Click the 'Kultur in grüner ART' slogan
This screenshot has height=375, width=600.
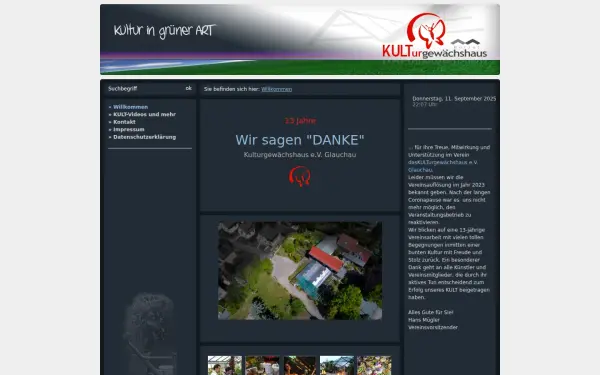click(165, 31)
